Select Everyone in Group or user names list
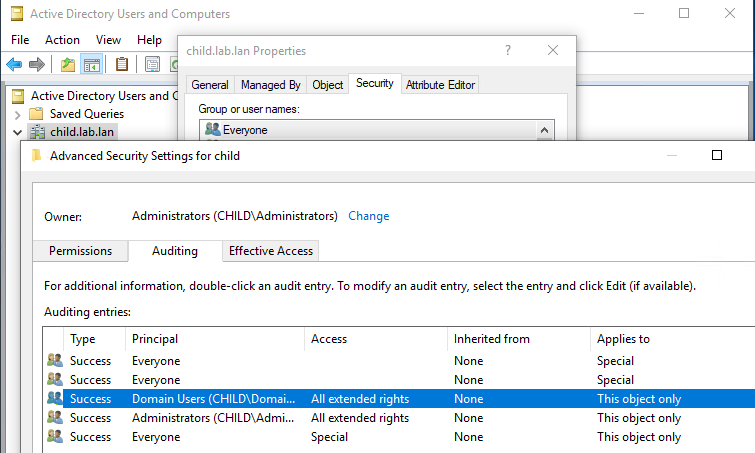 click(x=368, y=130)
